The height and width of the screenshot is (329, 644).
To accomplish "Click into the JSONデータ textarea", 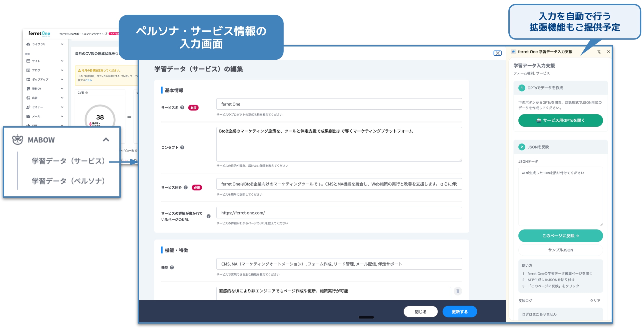I will (x=560, y=196).
